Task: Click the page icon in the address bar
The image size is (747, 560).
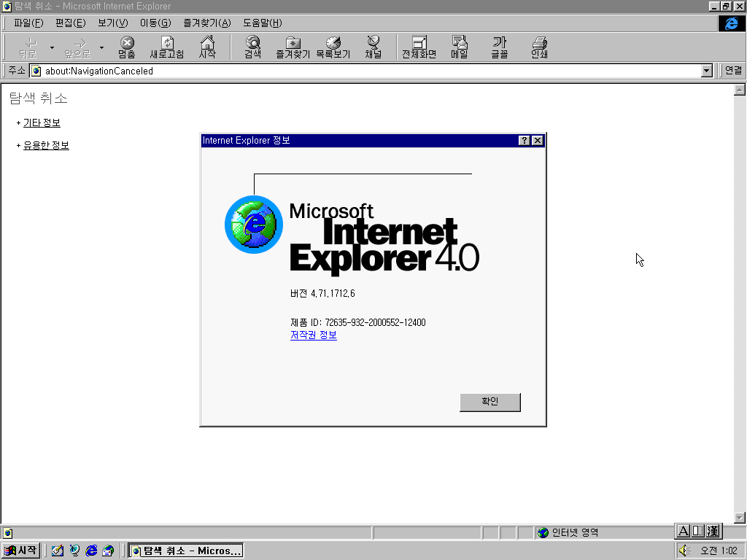Action: [36, 71]
